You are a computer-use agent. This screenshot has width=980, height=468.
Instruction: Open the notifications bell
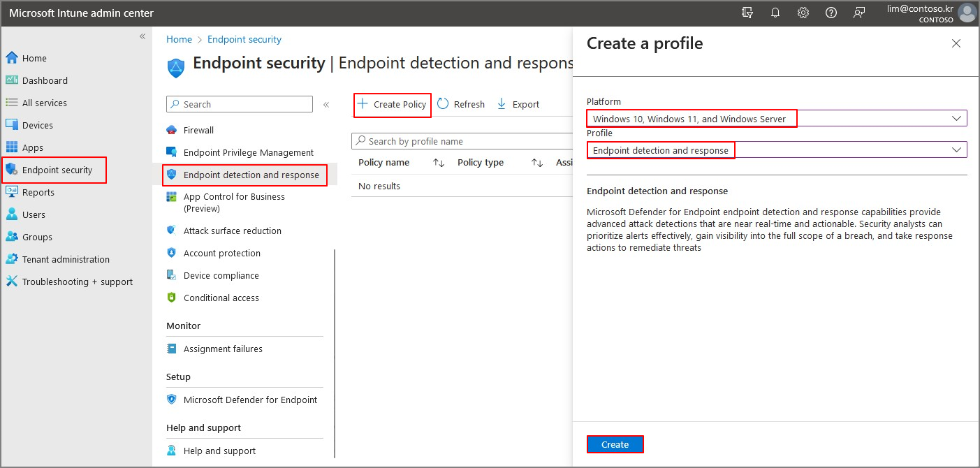[x=775, y=13]
